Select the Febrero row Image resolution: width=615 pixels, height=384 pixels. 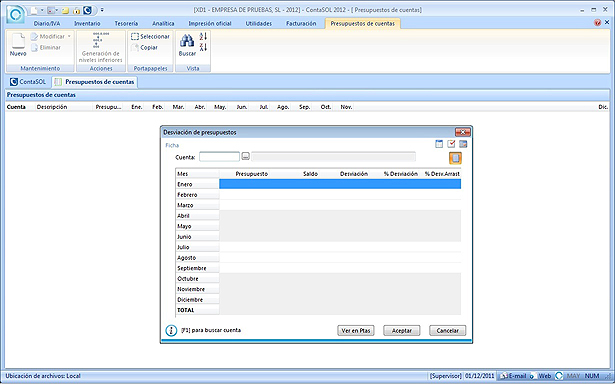pyautogui.click(x=318, y=195)
